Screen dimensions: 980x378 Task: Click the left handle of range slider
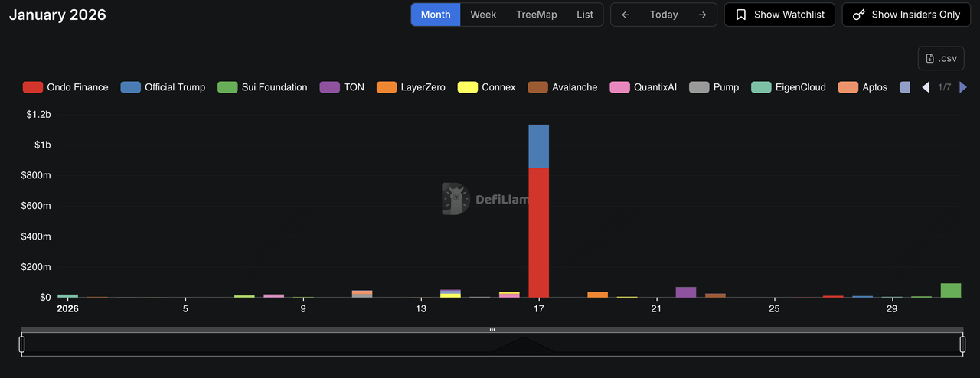point(21,344)
